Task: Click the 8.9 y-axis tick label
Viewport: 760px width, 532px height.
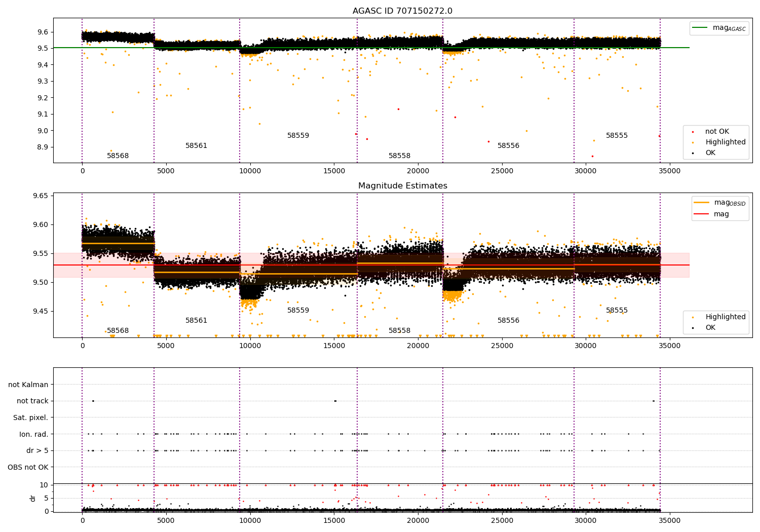Action: tap(43, 147)
